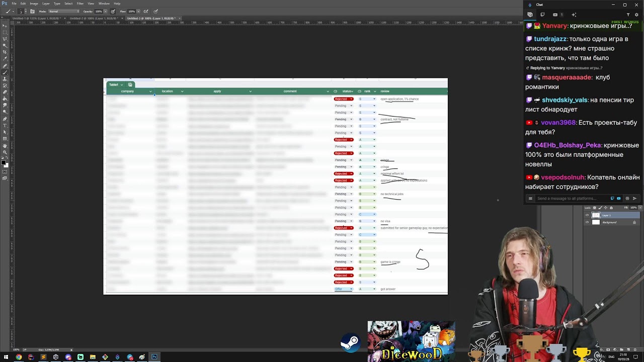Open the chat hamburger menu icon
The image size is (644, 362).
[530, 198]
